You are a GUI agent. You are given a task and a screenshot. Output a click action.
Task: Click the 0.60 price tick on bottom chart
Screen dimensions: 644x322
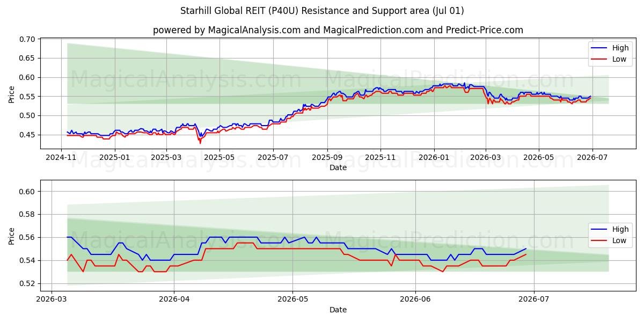27,192
